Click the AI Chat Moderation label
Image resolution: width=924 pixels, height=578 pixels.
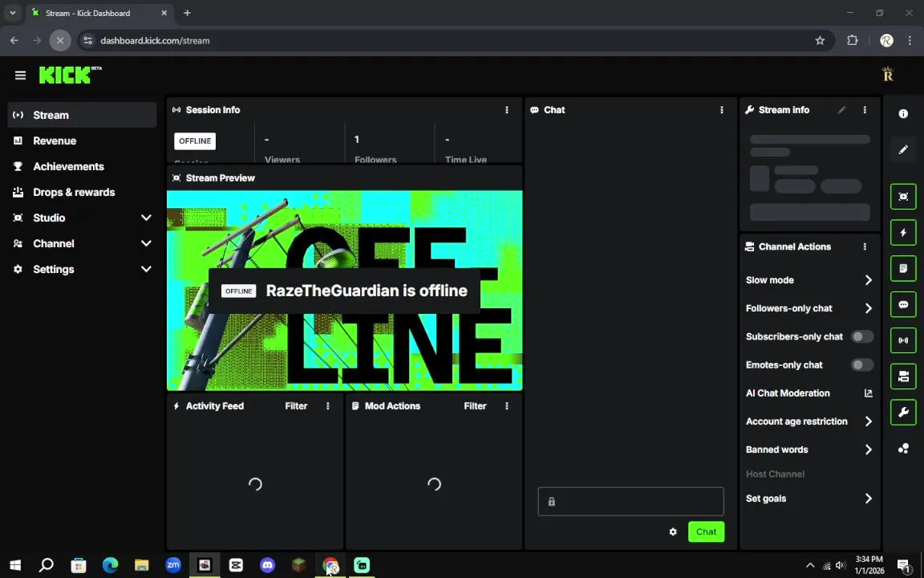[788, 393]
